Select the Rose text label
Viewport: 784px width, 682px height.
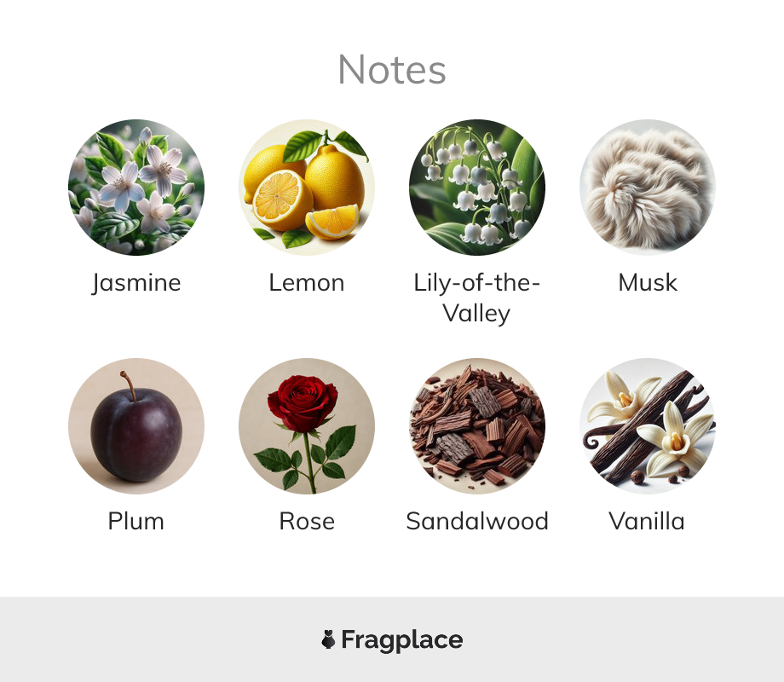click(307, 522)
